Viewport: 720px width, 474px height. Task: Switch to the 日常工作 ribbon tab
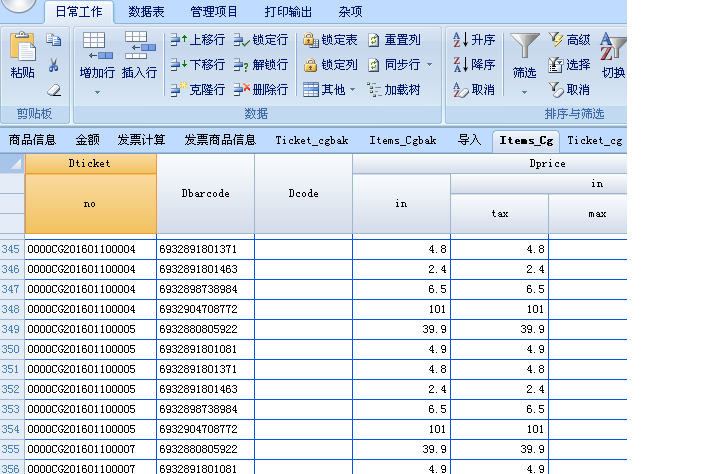(79, 11)
